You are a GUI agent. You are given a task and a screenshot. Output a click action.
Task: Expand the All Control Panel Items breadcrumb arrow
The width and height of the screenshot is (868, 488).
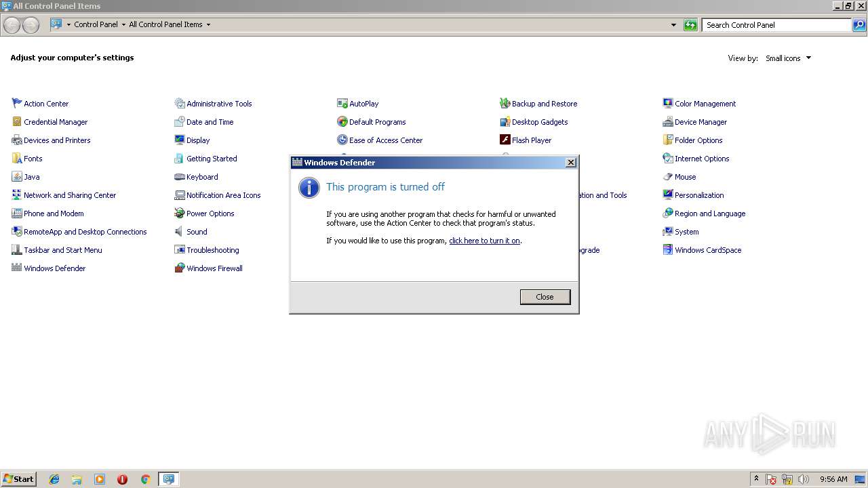click(x=208, y=24)
